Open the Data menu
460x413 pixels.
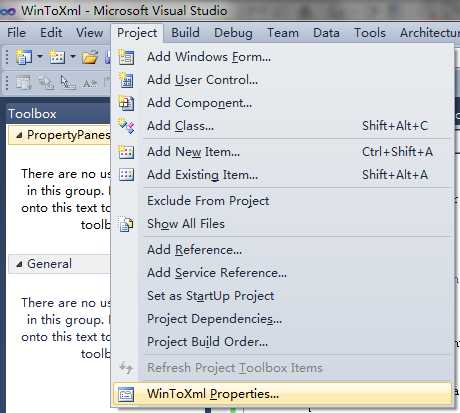tap(326, 33)
